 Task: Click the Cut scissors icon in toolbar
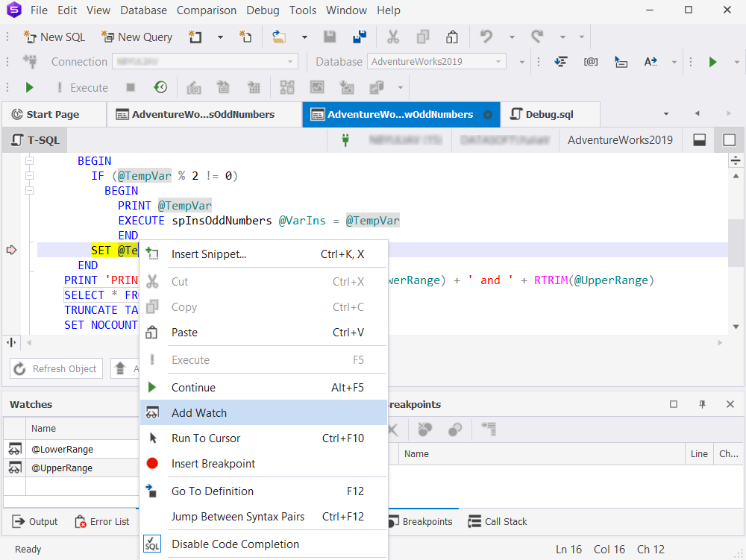[393, 37]
